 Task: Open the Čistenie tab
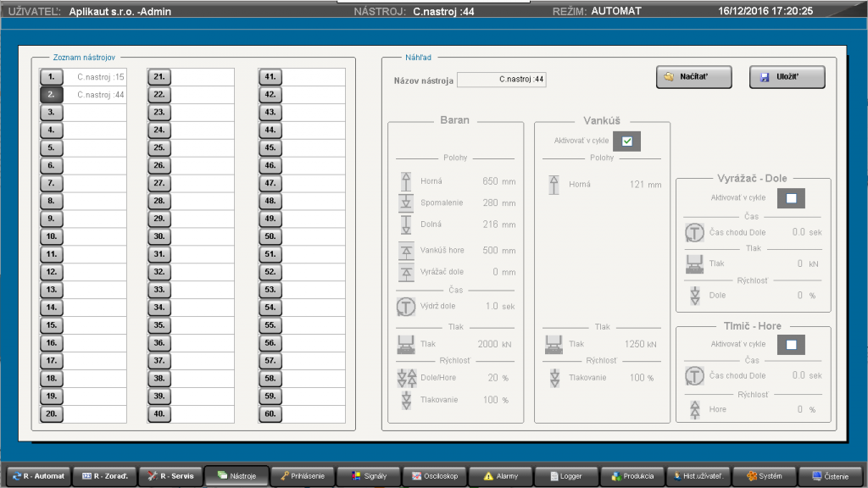coord(830,476)
